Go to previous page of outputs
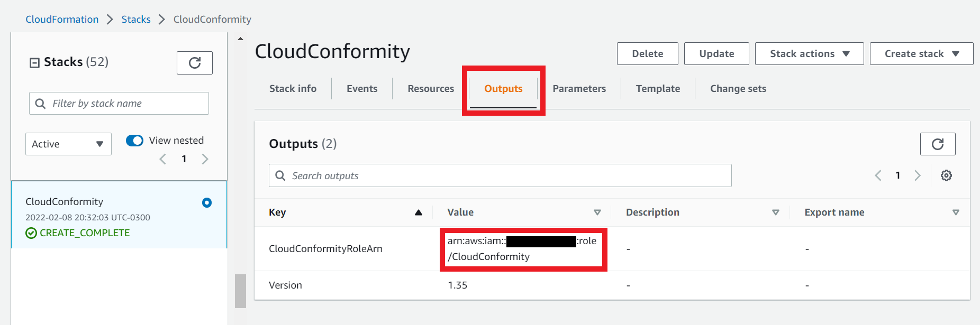The width and height of the screenshot is (980, 325). point(878,175)
